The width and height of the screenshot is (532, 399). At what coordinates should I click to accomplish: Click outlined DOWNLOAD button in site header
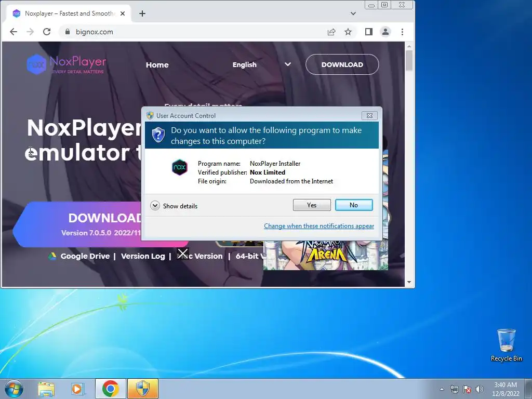[342, 64]
